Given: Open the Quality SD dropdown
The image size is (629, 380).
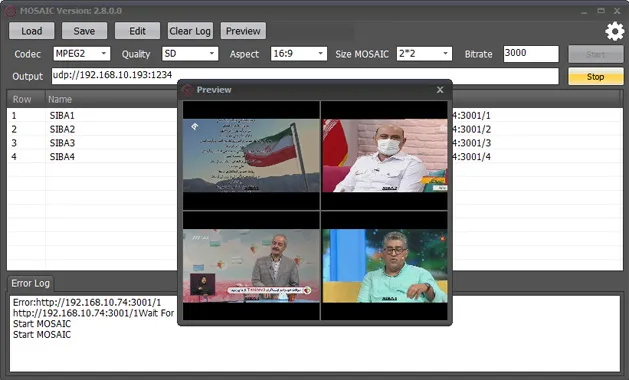Looking at the screenshot, I should [190, 54].
